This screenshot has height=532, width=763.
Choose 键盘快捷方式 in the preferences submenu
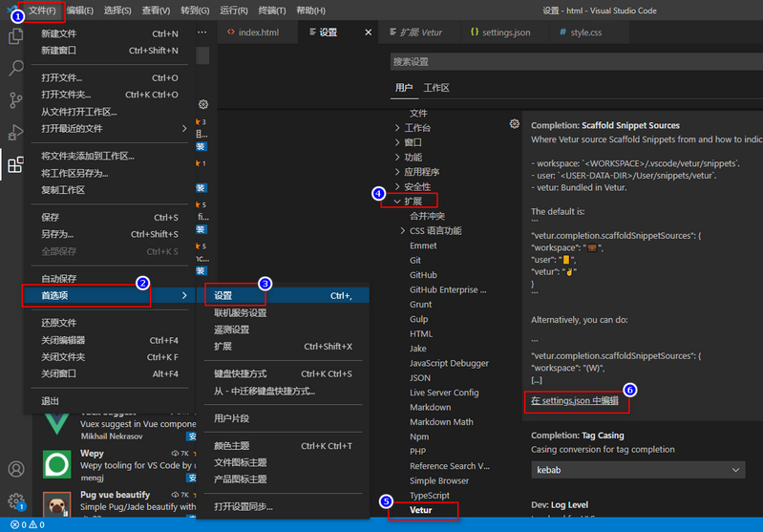pos(283,373)
